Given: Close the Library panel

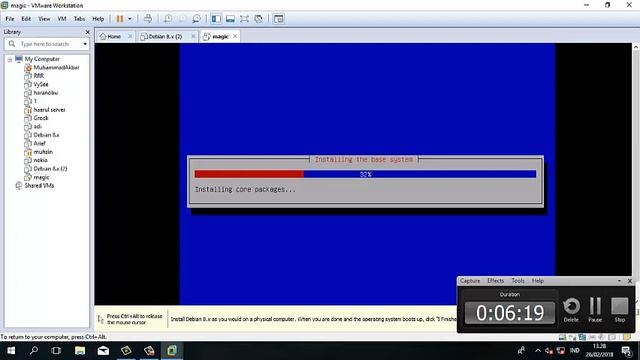Looking at the screenshot, I should 87,32.
